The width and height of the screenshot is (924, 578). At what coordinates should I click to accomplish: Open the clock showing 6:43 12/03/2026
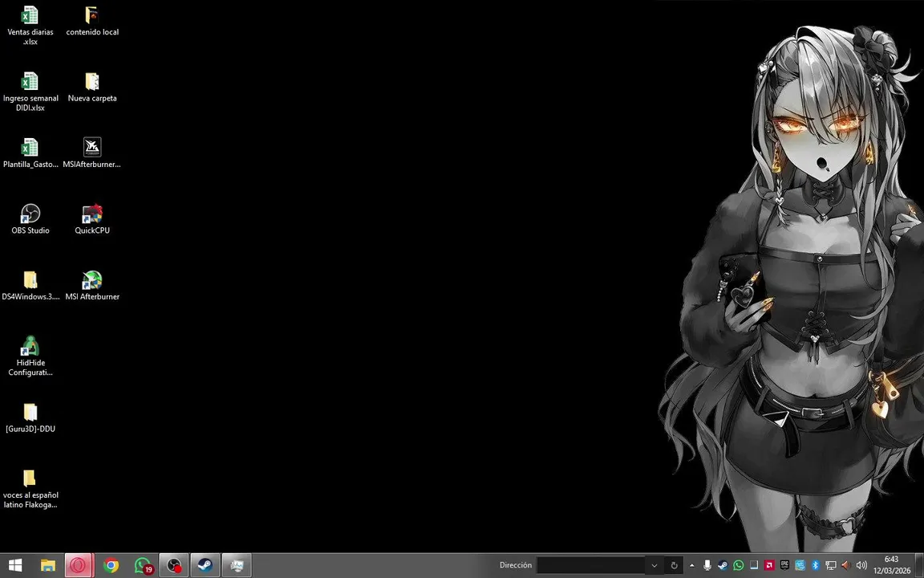click(x=892, y=565)
